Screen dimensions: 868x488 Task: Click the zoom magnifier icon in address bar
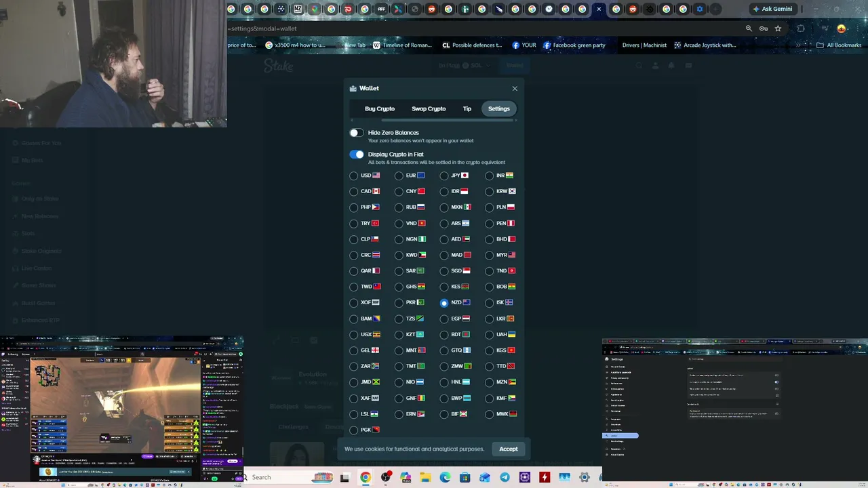coord(749,28)
